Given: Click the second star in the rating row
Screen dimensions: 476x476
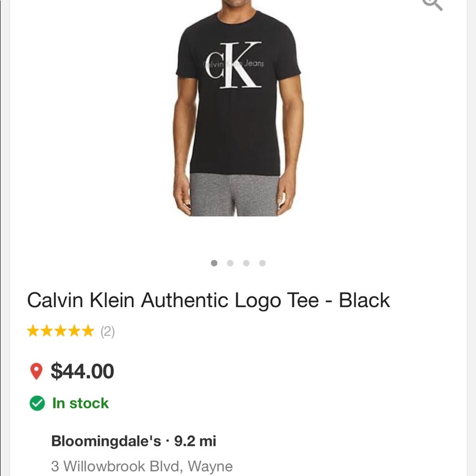Looking at the screenshot, I should click(x=47, y=330).
